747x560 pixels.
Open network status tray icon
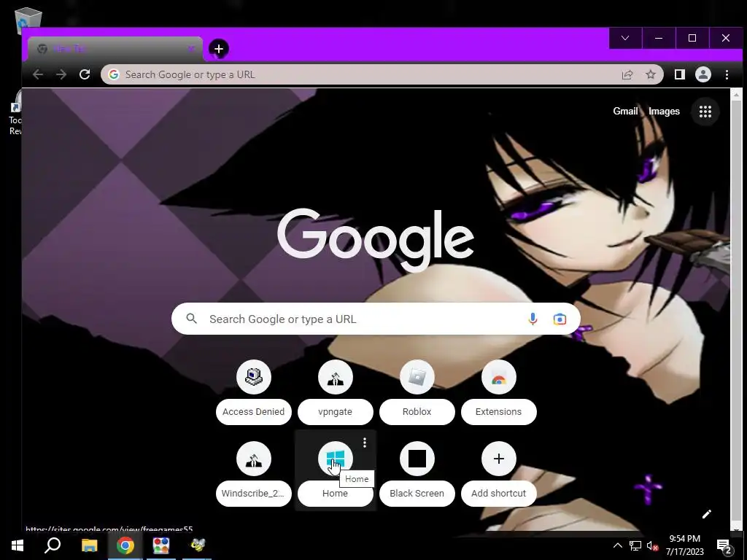(x=635, y=545)
